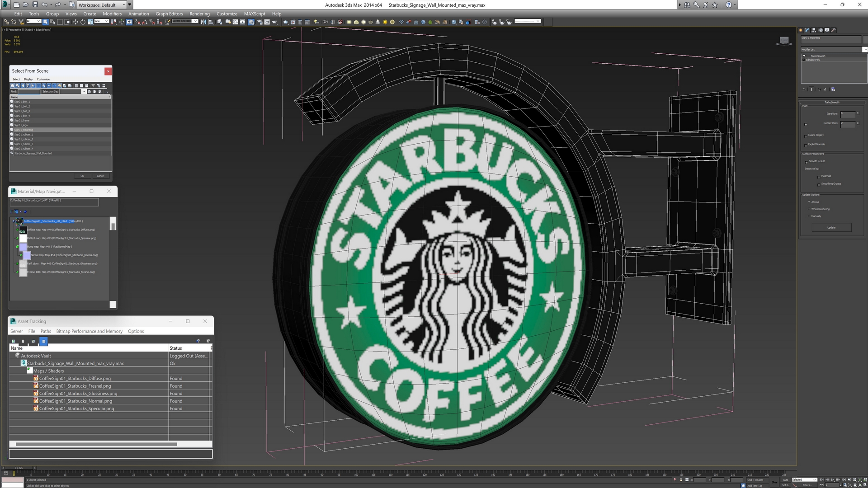The image size is (868, 488).
Task: Switch to the Display command panel icon
Action: 827,30
